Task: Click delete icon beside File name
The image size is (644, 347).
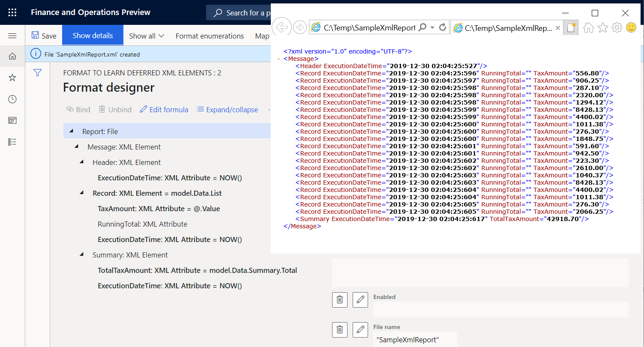Action: point(339,329)
